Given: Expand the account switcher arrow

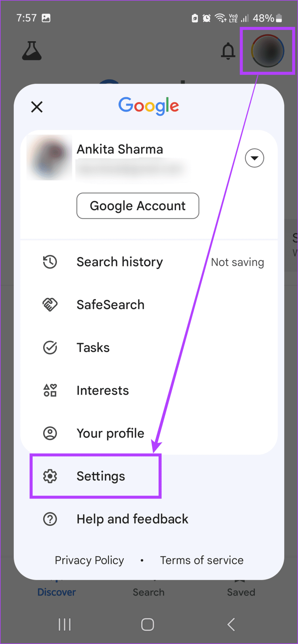Looking at the screenshot, I should pyautogui.click(x=254, y=158).
